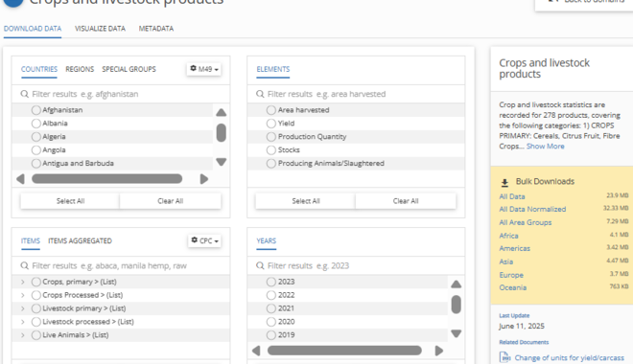633x364 pixels.
Task: Select the Yield element
Action: tap(271, 123)
